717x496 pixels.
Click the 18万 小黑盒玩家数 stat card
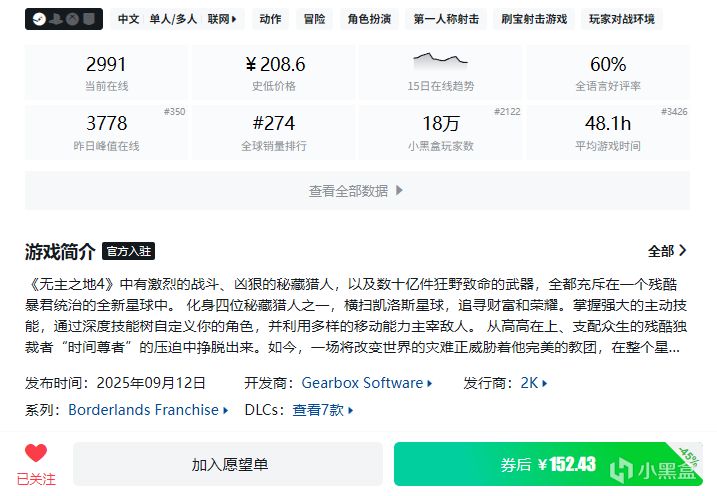pos(440,132)
